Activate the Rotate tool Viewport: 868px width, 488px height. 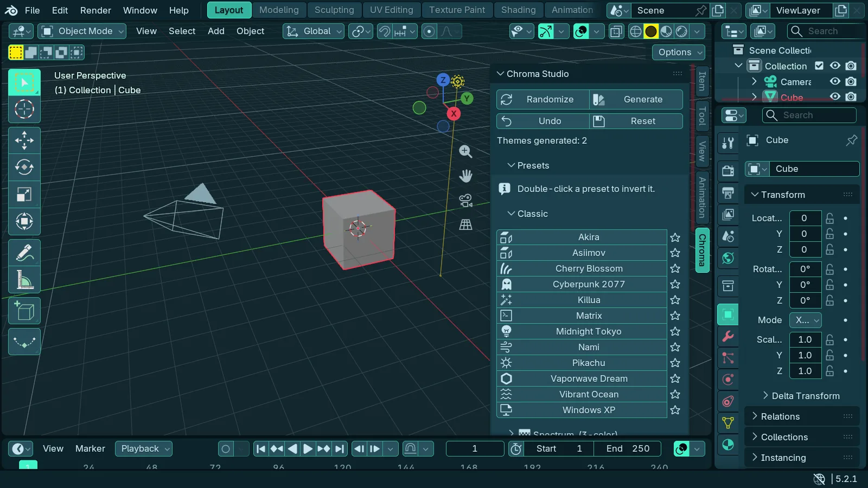tap(24, 167)
